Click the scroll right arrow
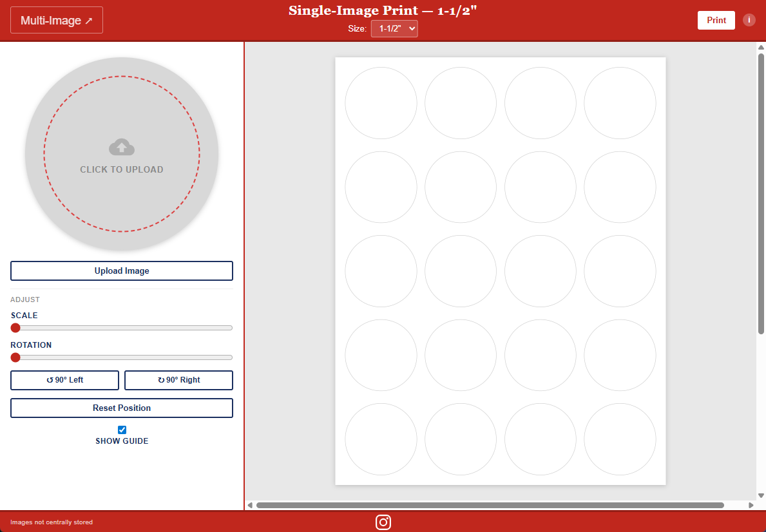Viewport: 766px width, 532px height. [x=751, y=505]
